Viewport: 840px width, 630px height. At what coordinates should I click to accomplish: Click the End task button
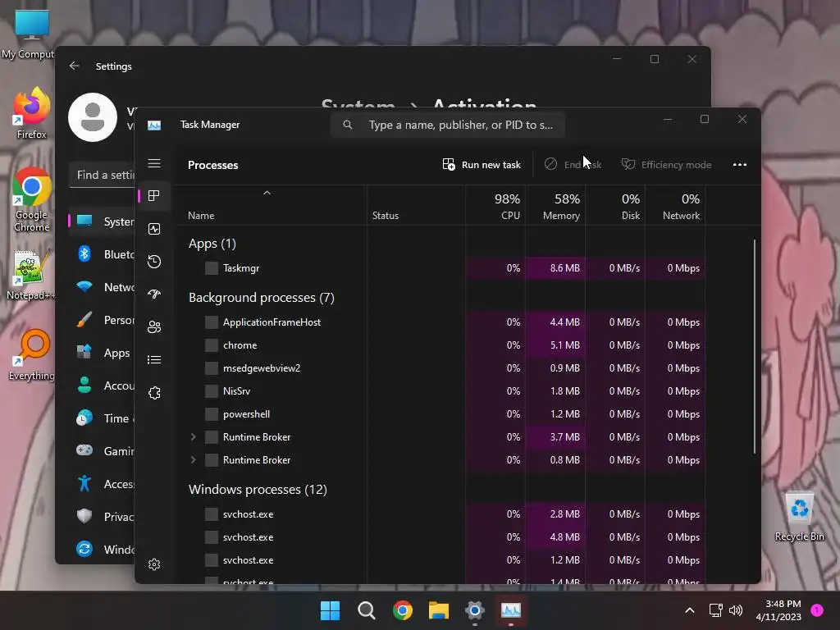[x=573, y=164]
